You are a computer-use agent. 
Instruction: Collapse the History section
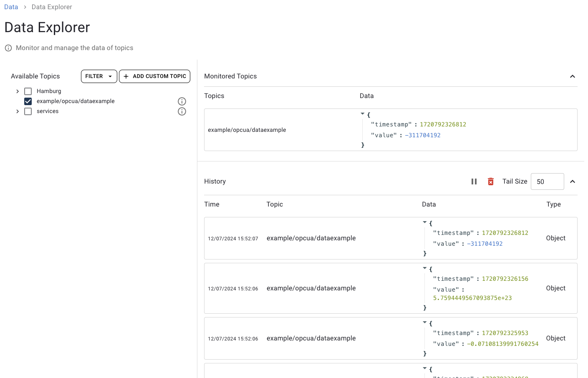[x=573, y=181]
